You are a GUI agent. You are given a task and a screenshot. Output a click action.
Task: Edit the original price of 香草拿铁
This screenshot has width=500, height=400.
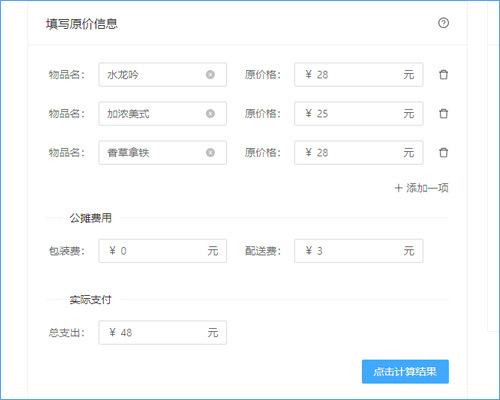pos(359,153)
